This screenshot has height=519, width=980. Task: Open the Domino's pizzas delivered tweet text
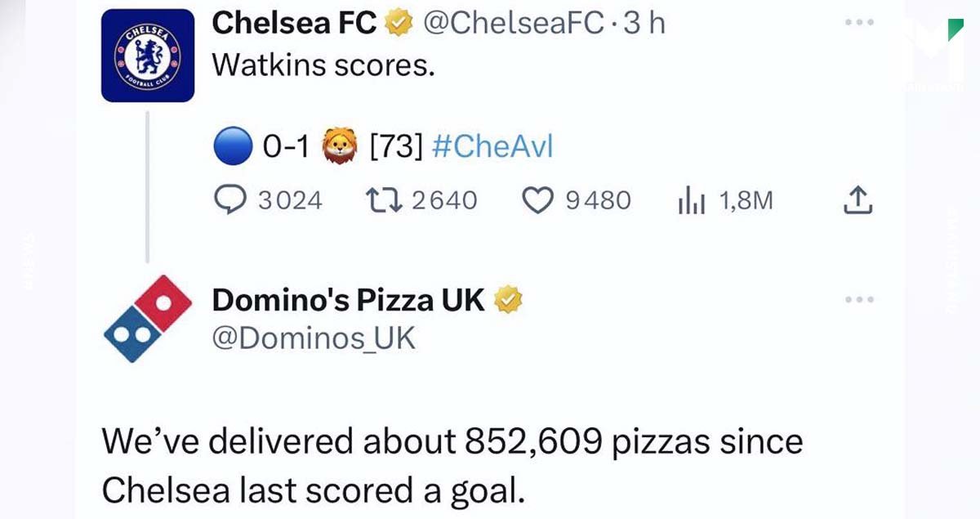(x=452, y=466)
